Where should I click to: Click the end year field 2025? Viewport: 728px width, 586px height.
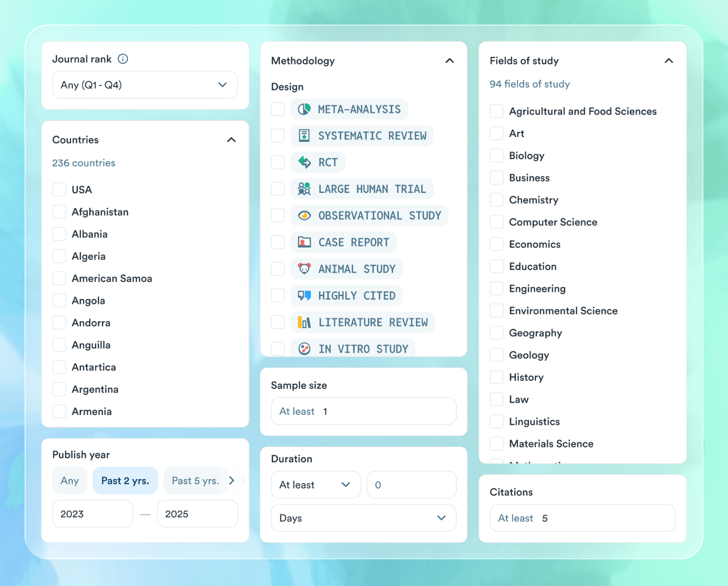coord(197,514)
